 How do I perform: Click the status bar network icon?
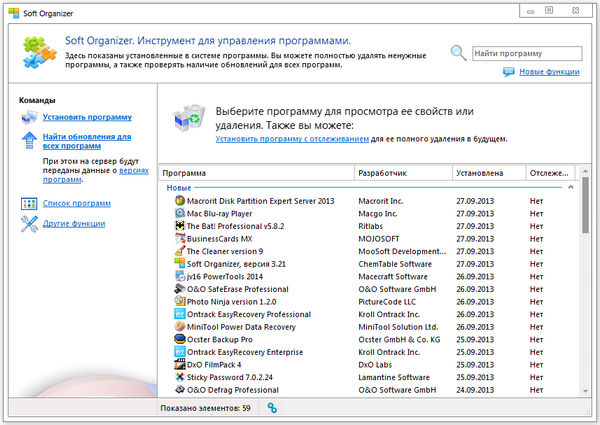[272, 408]
